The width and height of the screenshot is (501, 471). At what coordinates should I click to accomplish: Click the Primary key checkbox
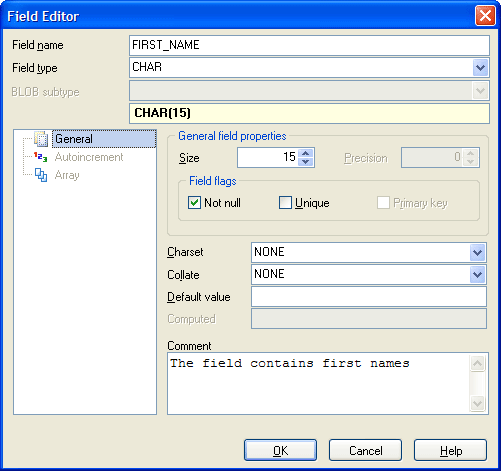point(383,203)
